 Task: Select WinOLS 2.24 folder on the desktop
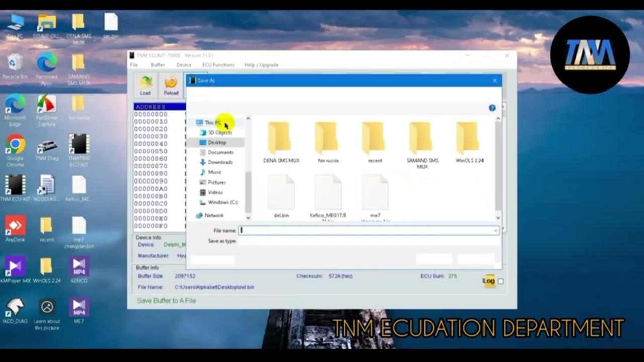47,269
